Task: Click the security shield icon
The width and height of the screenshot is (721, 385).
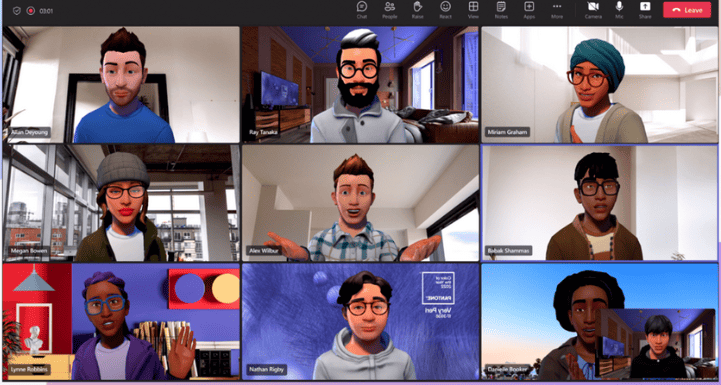Action: [x=17, y=11]
